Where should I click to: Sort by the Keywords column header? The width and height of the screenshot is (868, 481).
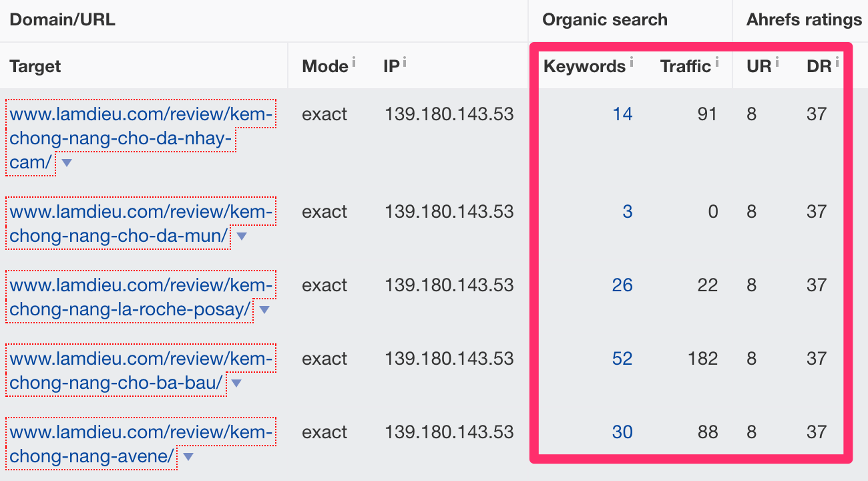[584, 66]
